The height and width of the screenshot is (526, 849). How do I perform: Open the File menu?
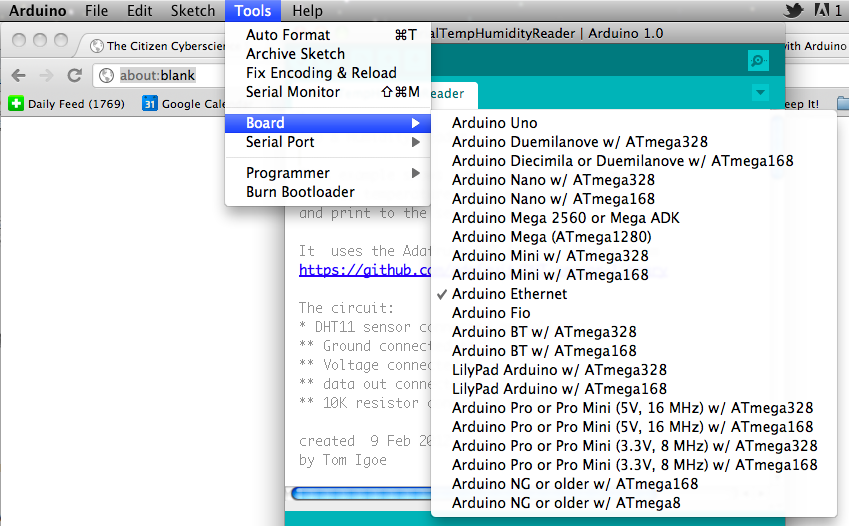[x=96, y=11]
